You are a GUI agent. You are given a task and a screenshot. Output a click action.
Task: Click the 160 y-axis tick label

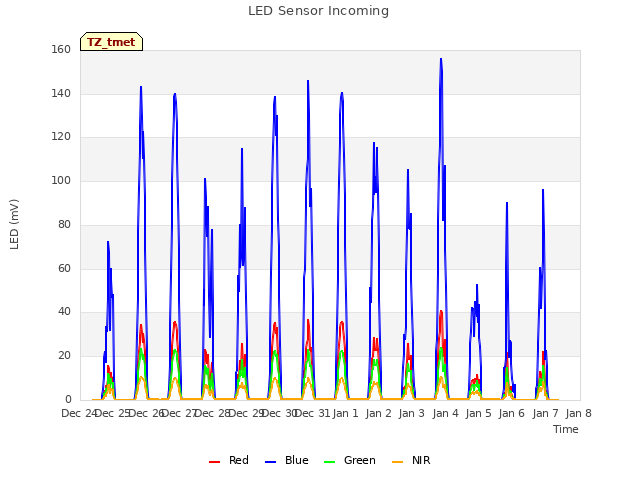[61, 49]
